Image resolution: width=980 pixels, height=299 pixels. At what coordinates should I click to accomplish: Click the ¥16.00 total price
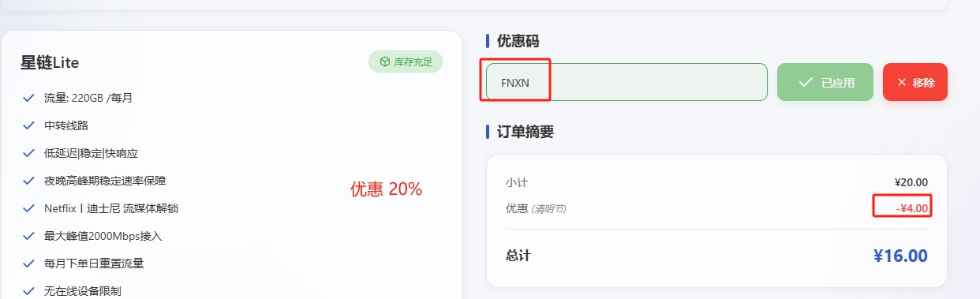[x=900, y=256]
